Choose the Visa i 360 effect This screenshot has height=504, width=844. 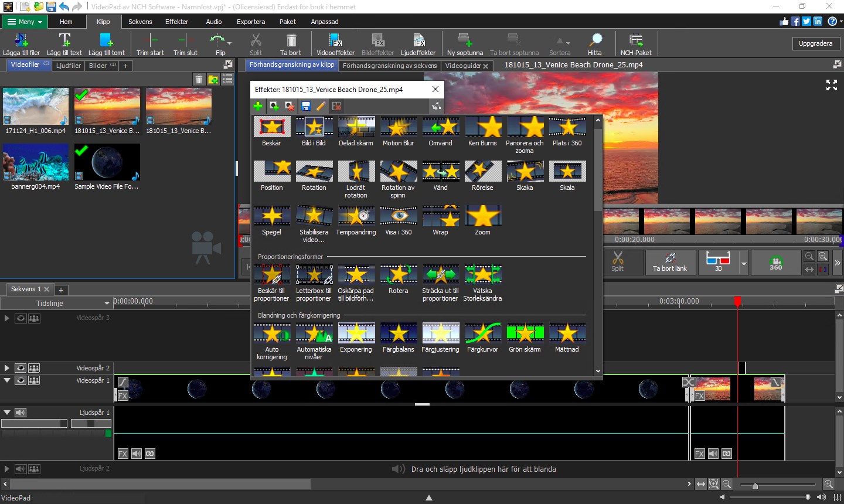pyautogui.click(x=398, y=220)
